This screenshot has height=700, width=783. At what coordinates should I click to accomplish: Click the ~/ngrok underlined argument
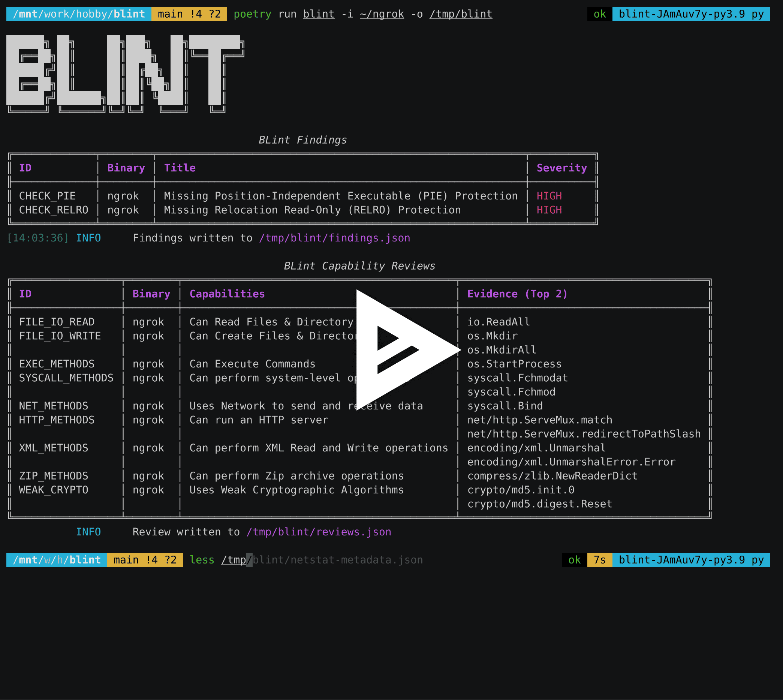(x=382, y=14)
